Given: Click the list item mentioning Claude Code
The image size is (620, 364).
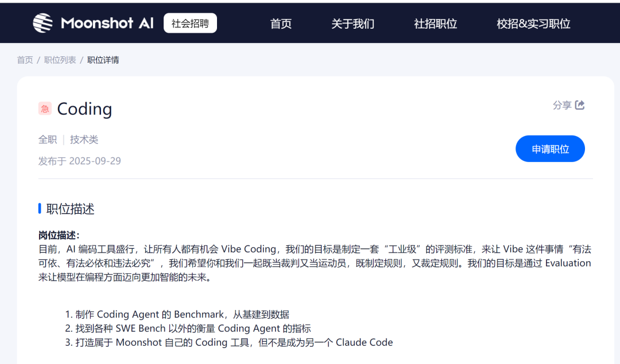Looking at the screenshot, I should [228, 342].
